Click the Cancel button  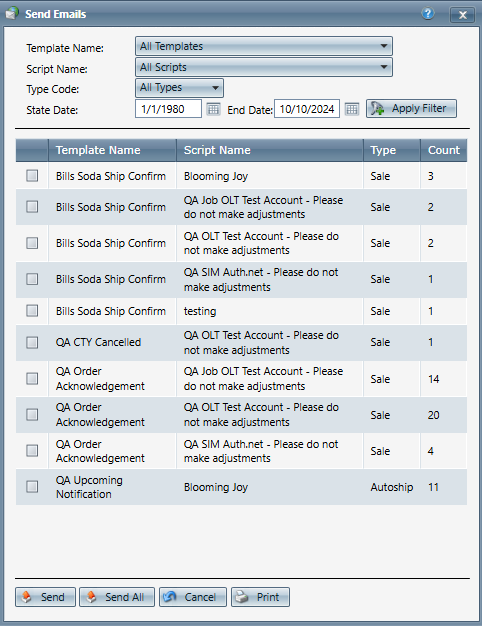pyautogui.click(x=193, y=597)
